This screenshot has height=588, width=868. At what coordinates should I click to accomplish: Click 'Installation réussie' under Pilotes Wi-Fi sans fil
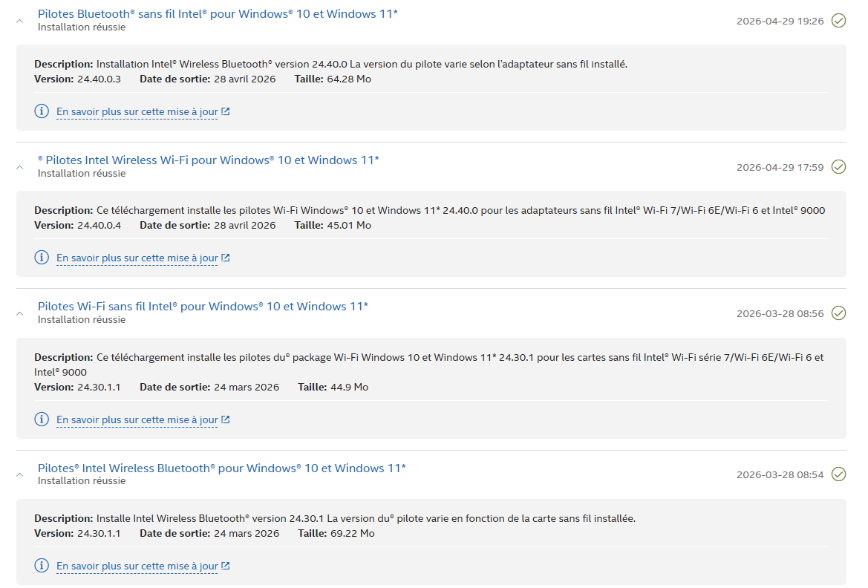[82, 319]
